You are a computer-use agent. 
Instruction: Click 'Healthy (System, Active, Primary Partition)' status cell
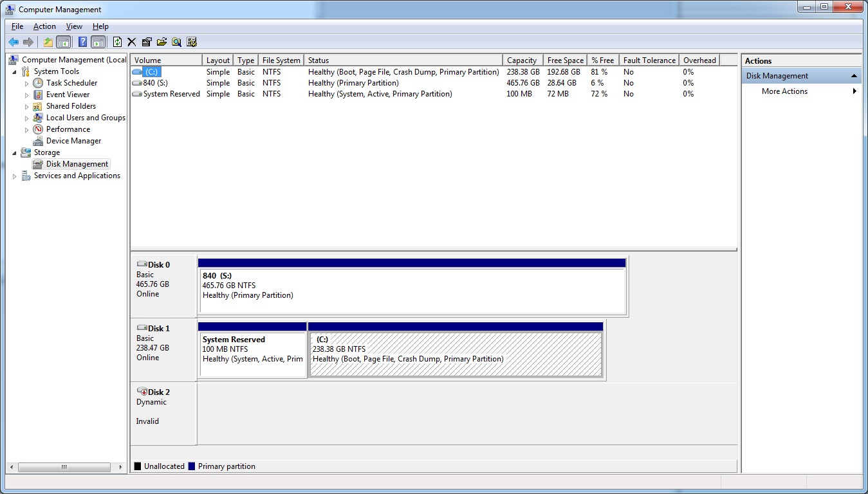pyautogui.click(x=380, y=94)
